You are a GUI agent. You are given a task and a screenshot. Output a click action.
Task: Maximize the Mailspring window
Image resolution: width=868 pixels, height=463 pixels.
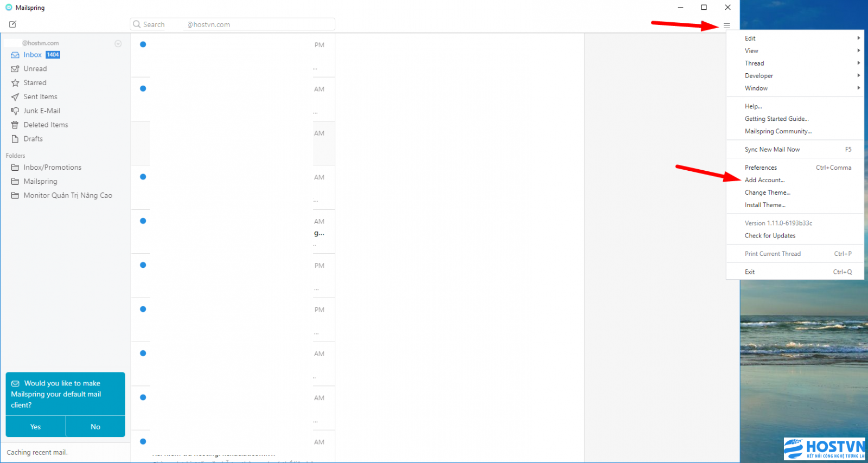pos(704,8)
